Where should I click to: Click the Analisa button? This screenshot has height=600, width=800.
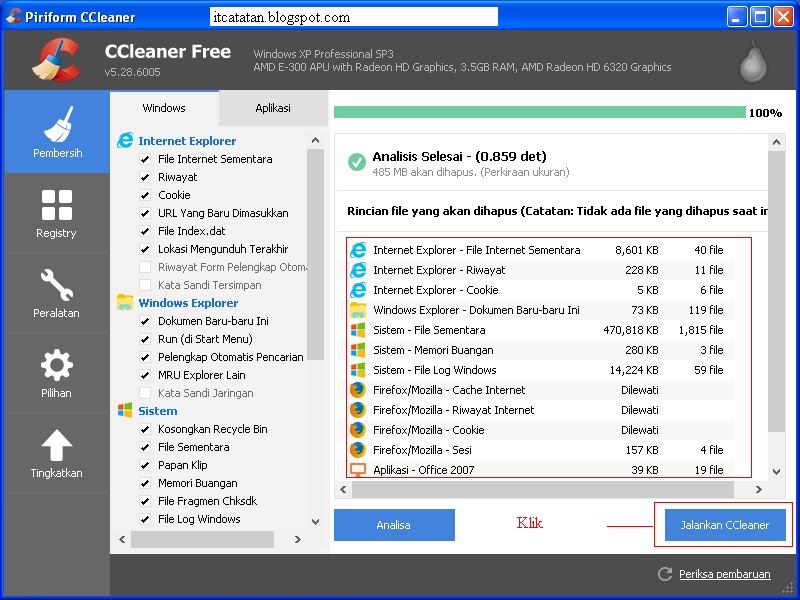coord(394,524)
